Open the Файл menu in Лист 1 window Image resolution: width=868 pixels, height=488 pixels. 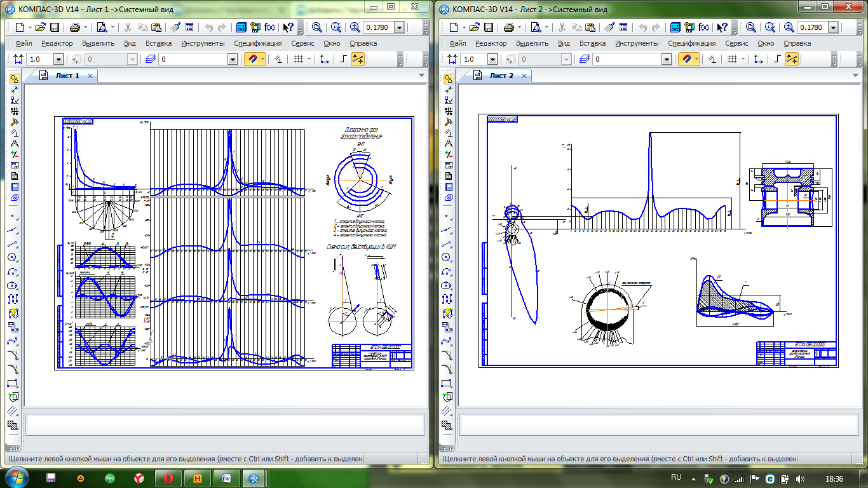24,43
